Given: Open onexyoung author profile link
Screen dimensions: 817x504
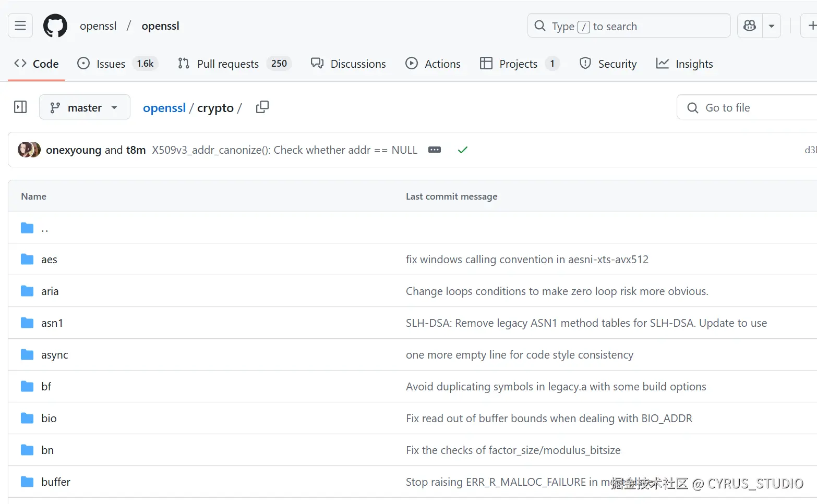Looking at the screenshot, I should click(74, 150).
